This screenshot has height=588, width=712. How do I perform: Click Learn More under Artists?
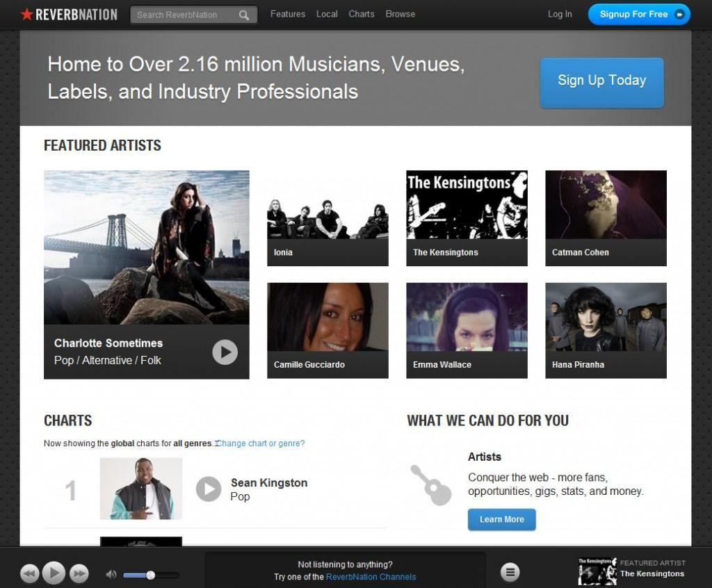point(502,519)
